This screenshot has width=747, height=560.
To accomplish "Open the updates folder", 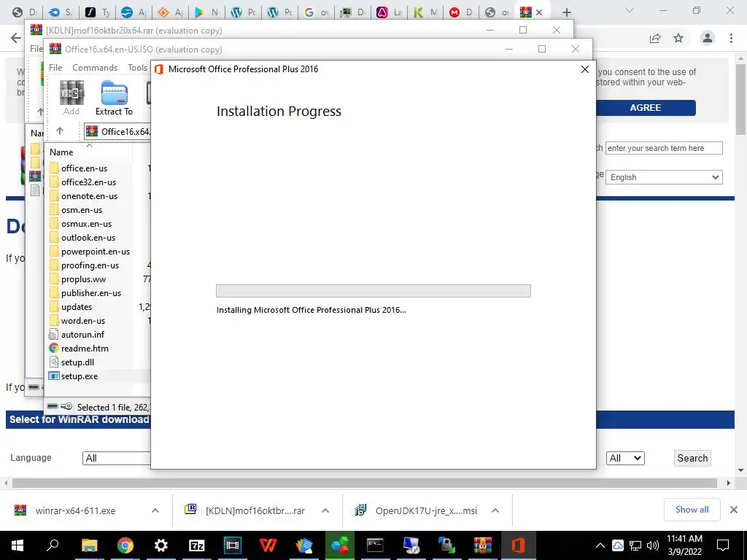I will (x=76, y=307).
